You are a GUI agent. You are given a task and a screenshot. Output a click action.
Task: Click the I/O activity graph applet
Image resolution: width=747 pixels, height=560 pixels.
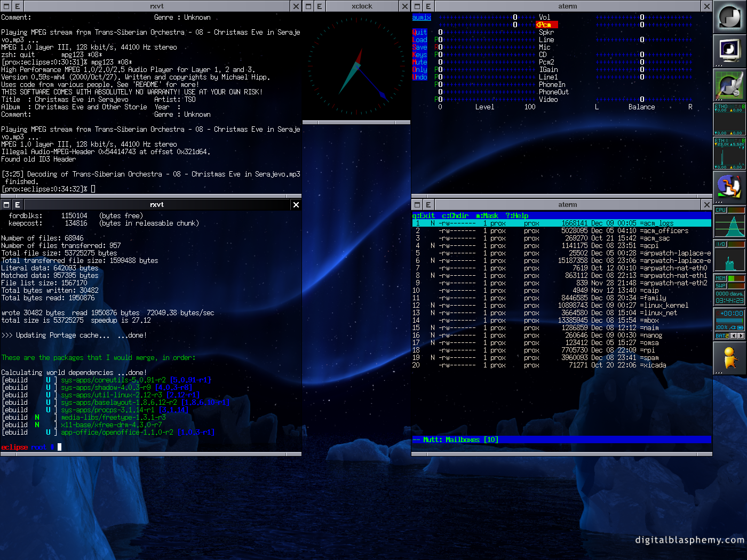[729, 256]
